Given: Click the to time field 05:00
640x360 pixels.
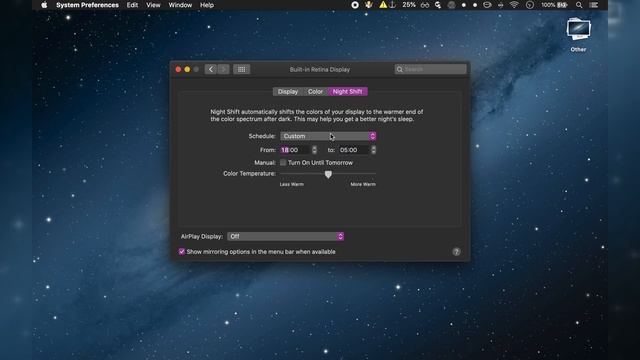Looking at the screenshot, I should (354, 150).
